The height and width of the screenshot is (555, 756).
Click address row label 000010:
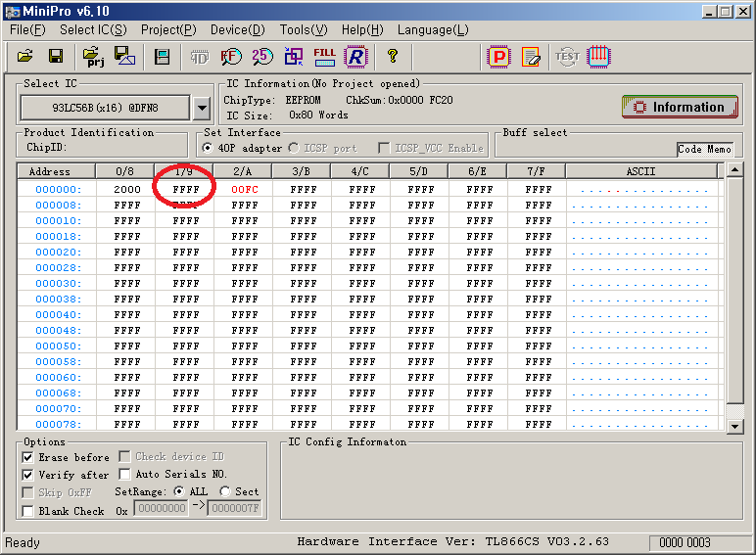[59, 220]
